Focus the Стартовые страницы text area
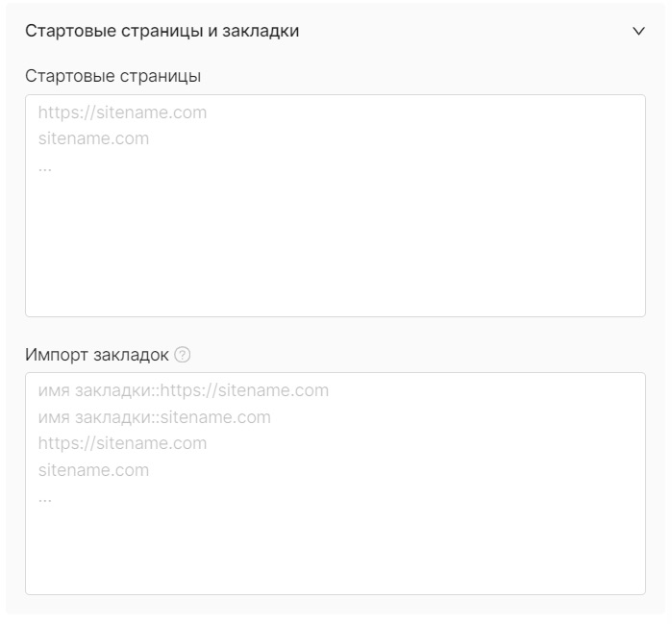Viewport: 672px width, 624px height. click(336, 206)
